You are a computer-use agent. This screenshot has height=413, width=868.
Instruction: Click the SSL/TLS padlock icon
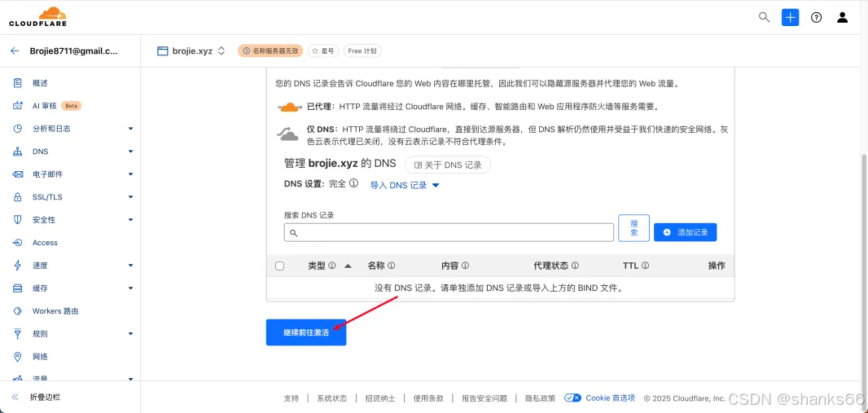(x=18, y=197)
